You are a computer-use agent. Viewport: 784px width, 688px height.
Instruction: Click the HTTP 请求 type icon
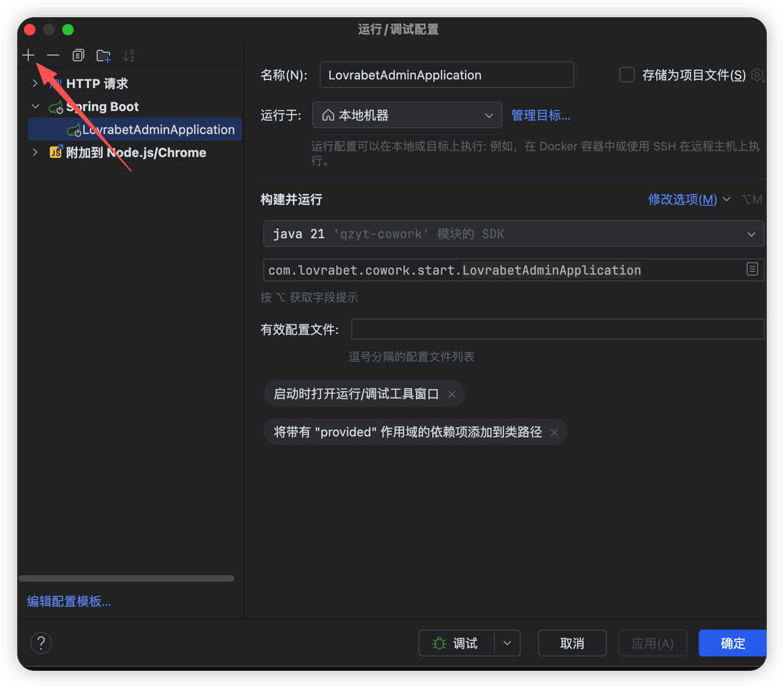pyautogui.click(x=56, y=83)
